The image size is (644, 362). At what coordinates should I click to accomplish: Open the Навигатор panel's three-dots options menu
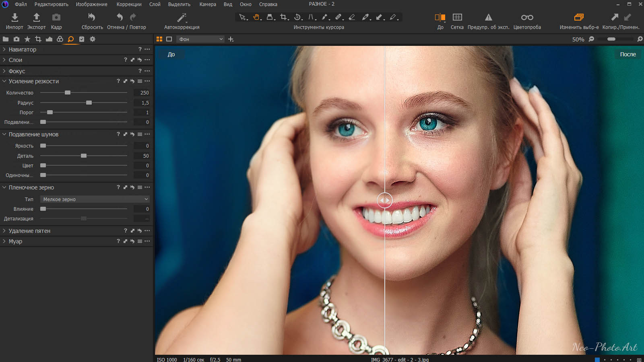tap(147, 49)
